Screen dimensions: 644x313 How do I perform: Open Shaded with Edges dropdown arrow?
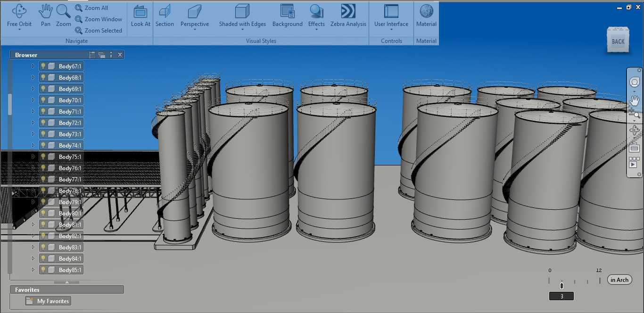click(x=242, y=30)
